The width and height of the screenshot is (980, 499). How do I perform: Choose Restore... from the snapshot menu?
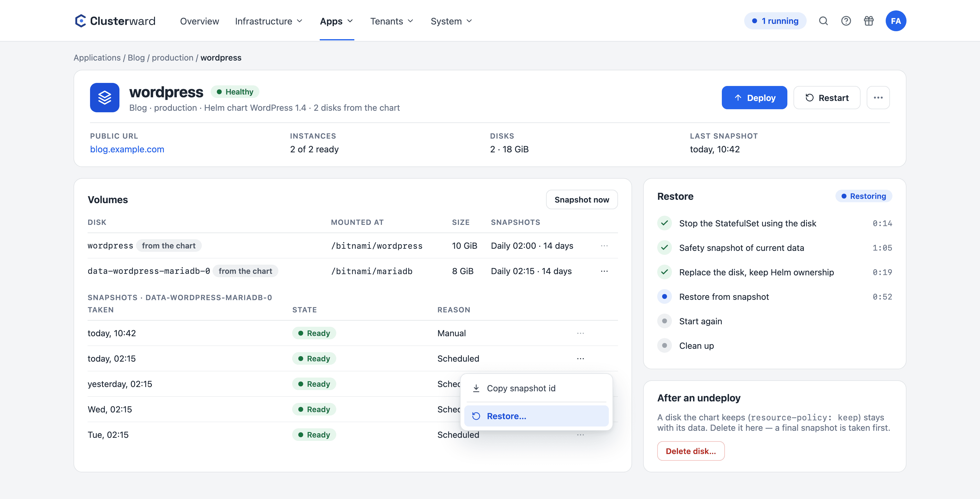(x=537, y=416)
